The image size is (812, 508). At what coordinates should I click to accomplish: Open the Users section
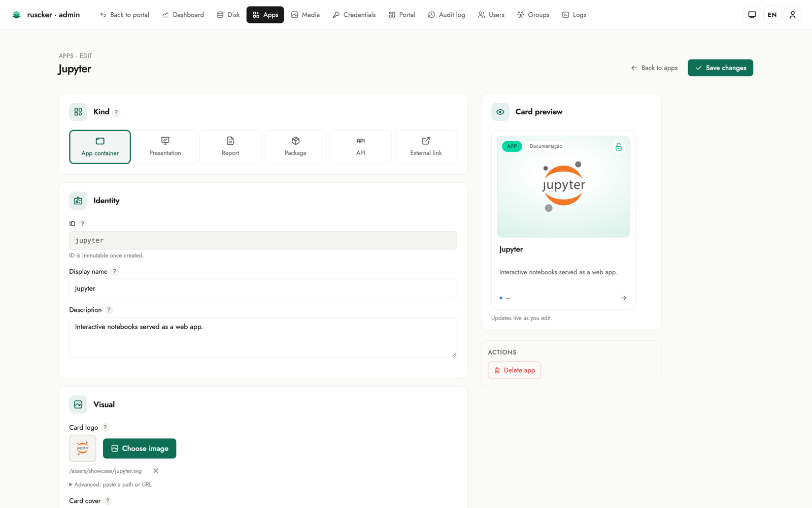pyautogui.click(x=491, y=15)
